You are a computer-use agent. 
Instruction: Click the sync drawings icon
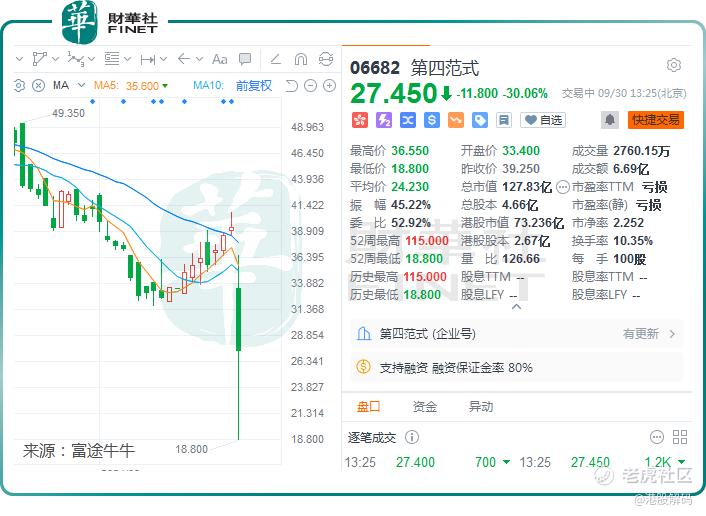326,59
